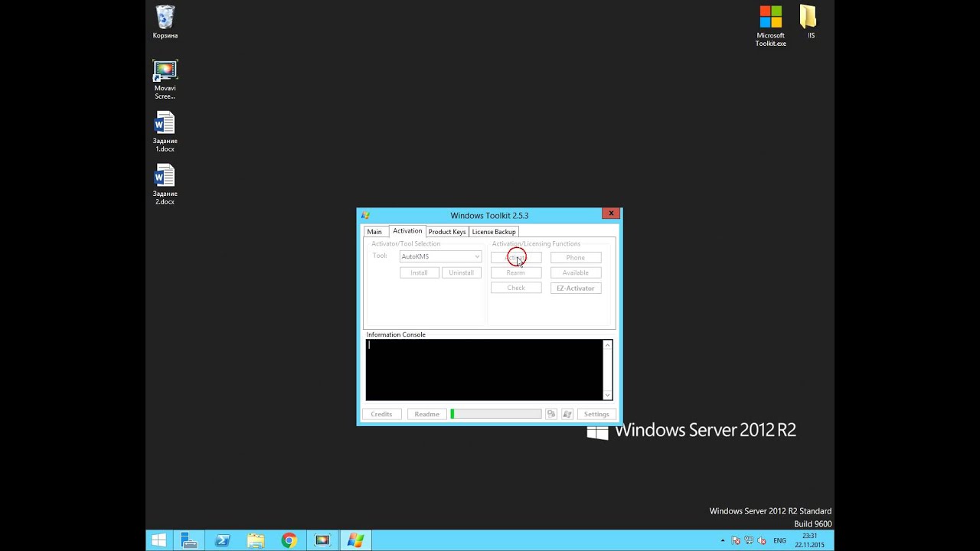Screen dimensions: 980x551
Task: Select Microsoft Toolkit.exe on the desktop
Action: pos(771,26)
